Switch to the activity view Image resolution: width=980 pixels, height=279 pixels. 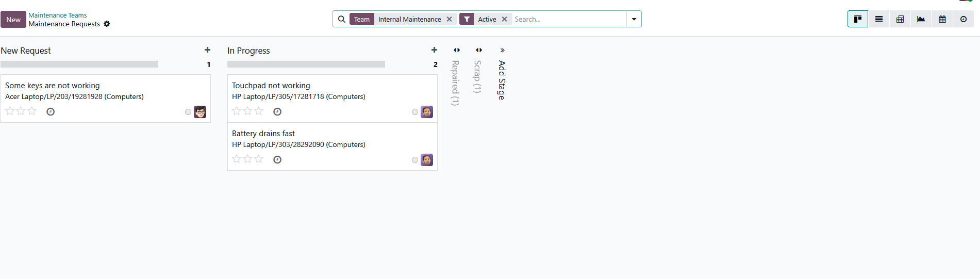[x=964, y=19]
